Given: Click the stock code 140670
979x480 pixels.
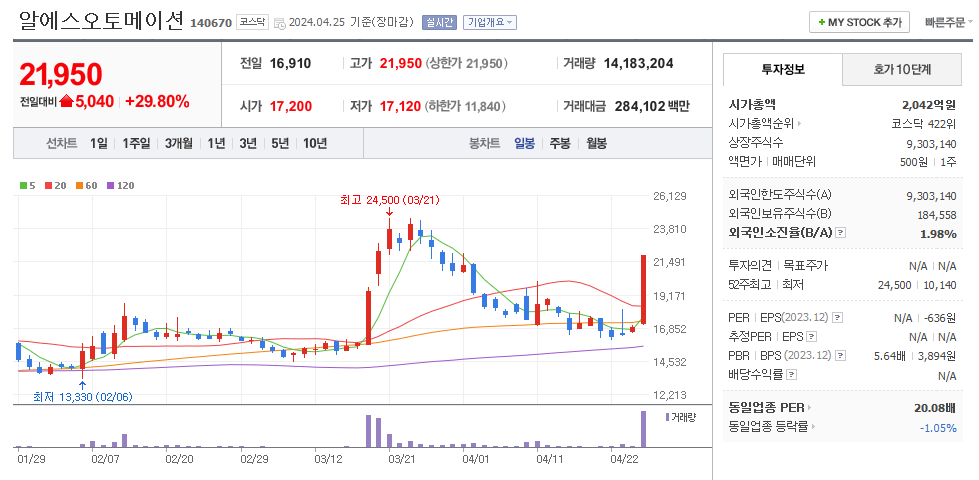Looking at the screenshot, I should [210, 23].
